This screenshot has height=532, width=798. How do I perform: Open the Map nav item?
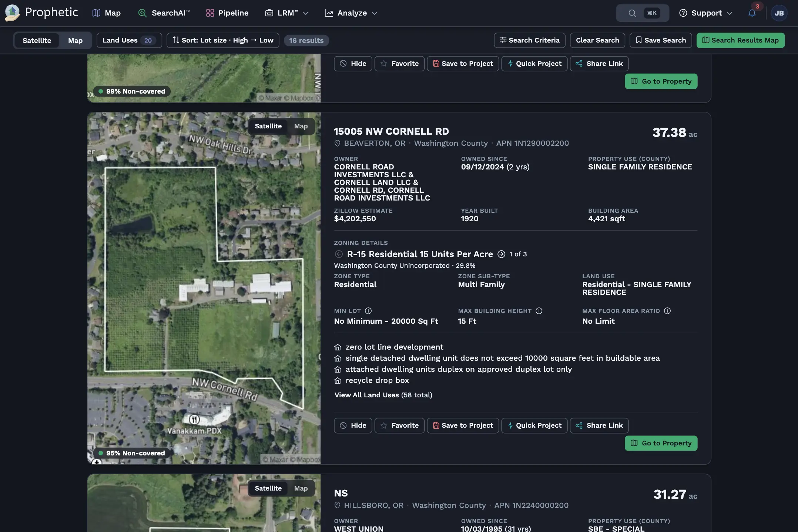[106, 13]
